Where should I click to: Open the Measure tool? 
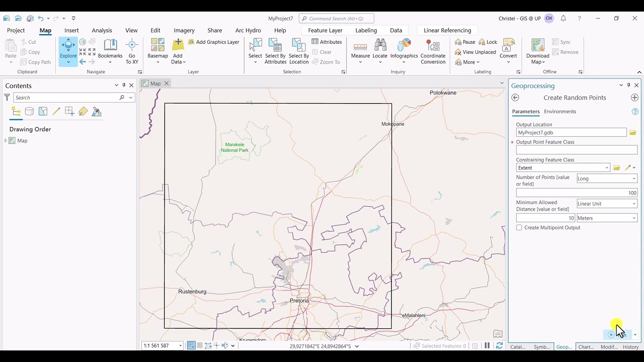tap(360, 51)
